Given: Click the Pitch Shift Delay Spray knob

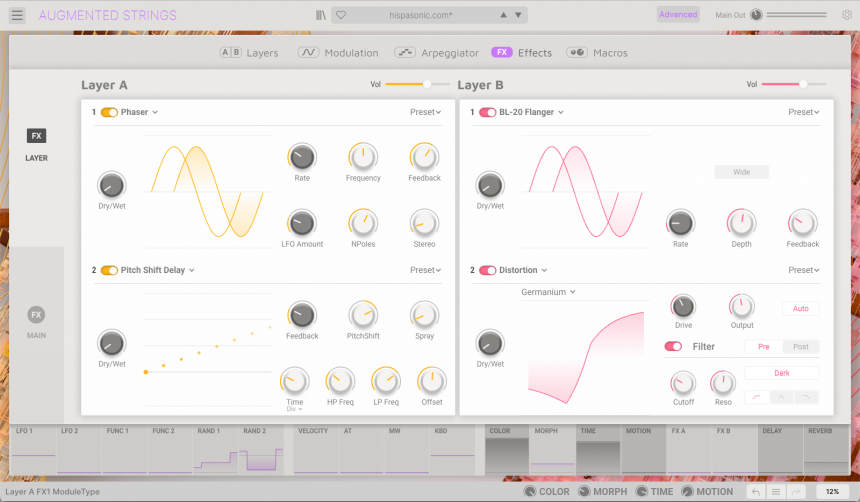Looking at the screenshot, I should (x=425, y=315).
